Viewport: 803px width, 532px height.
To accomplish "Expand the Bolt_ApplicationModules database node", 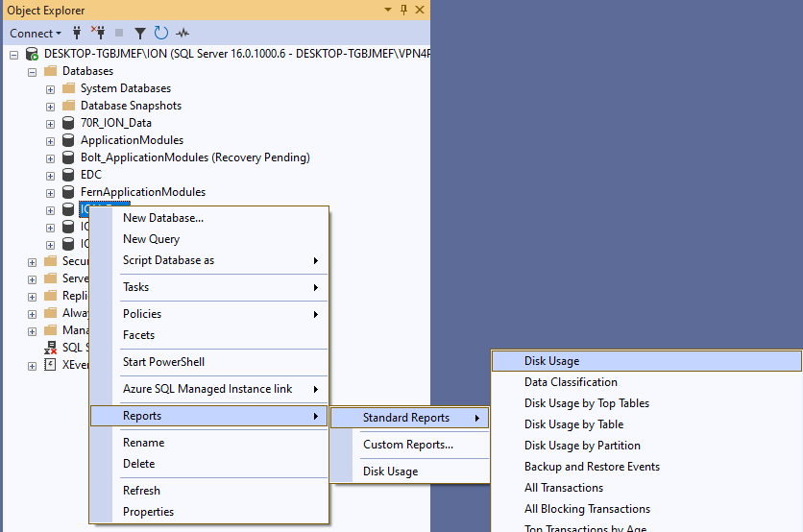I will 50,158.
